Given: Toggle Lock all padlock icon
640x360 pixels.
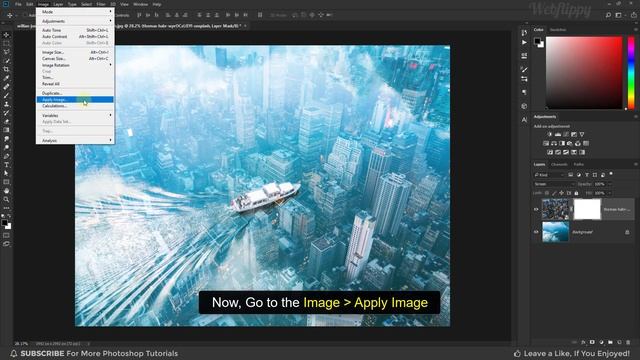Looking at the screenshot, I should coord(576,193).
